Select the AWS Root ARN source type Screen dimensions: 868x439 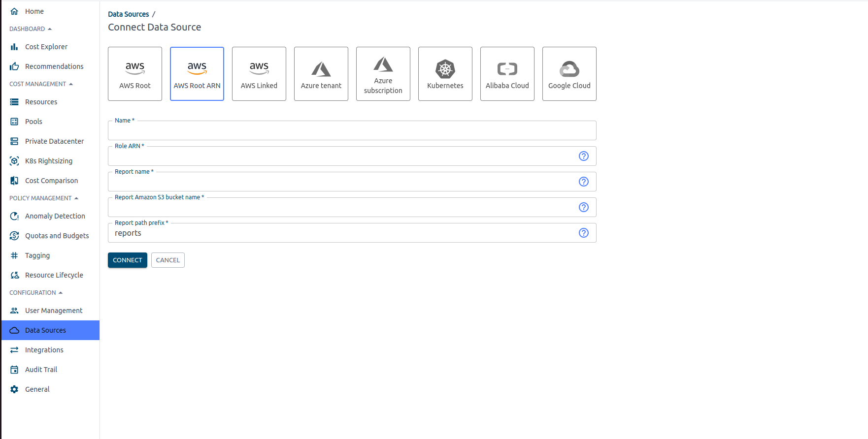tap(197, 74)
